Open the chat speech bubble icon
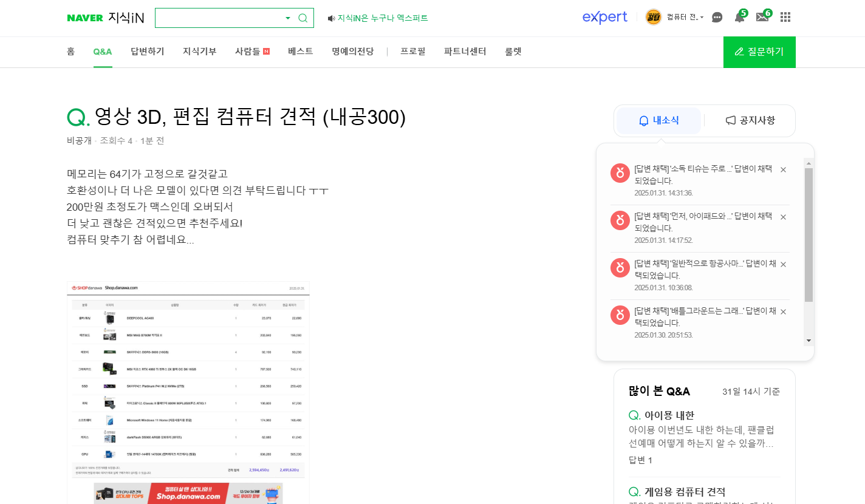Screen dimensions: 865x504 pos(717,17)
